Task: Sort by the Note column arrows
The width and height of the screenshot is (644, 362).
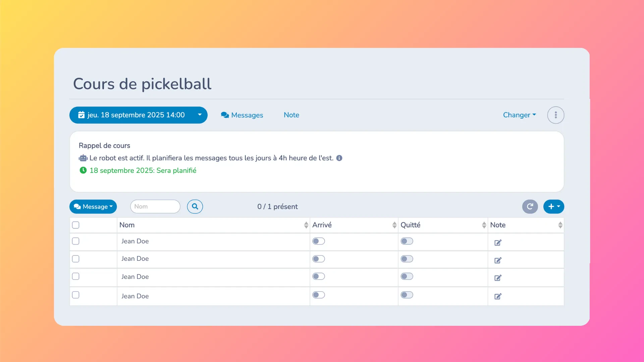Action: click(x=560, y=225)
